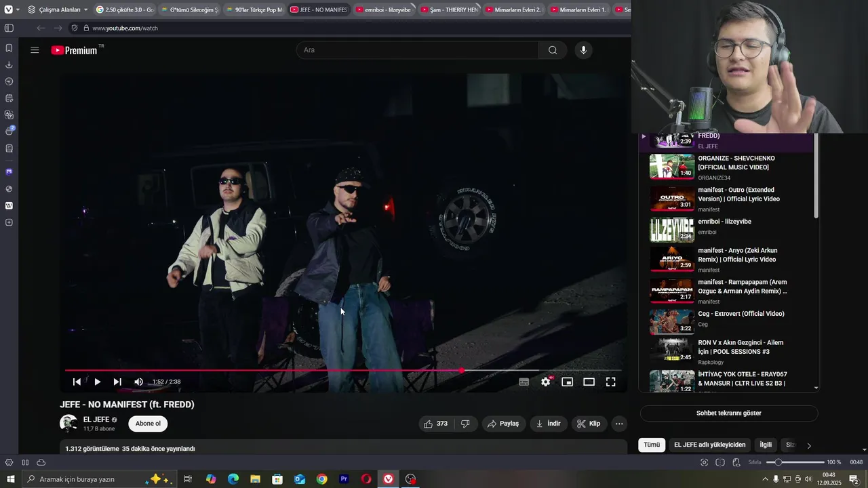Image resolution: width=868 pixels, height=488 pixels.
Task: Open the History panel in sidebar
Action: (x=9, y=81)
